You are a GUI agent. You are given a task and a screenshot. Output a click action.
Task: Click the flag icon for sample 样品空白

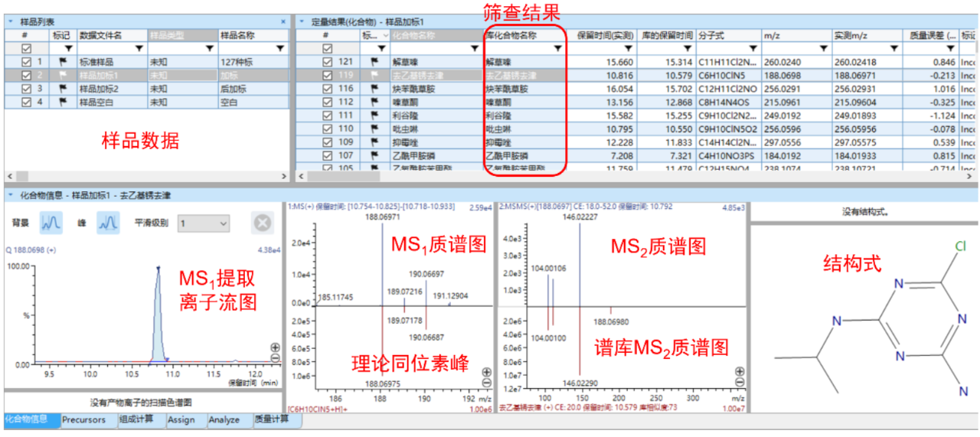(x=62, y=102)
